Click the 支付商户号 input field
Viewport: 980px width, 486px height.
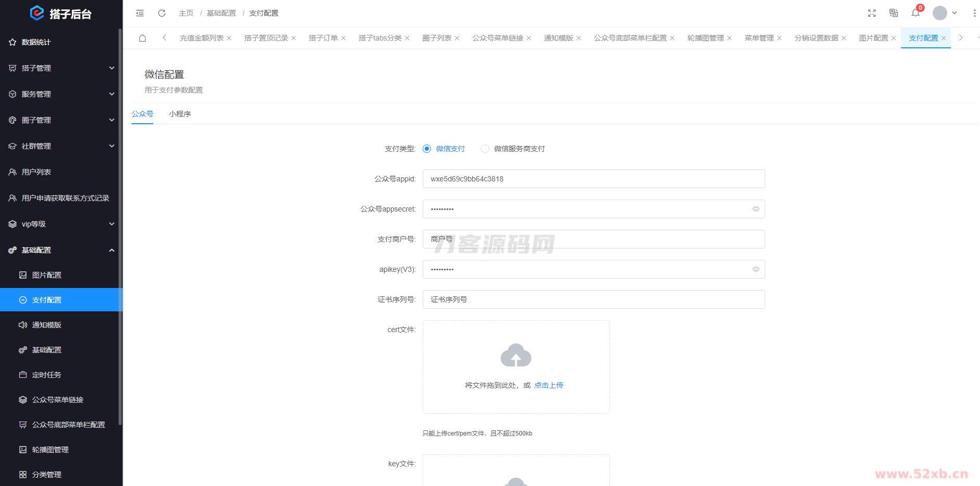(593, 239)
